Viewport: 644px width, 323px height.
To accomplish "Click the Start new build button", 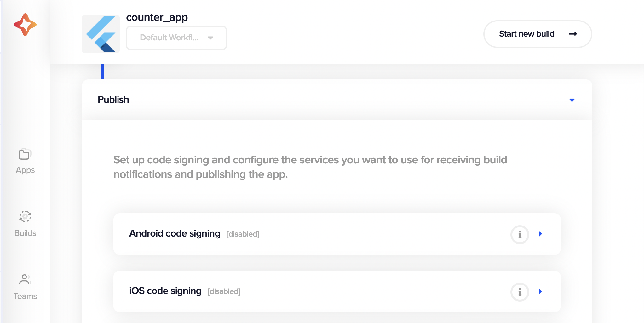I will click(x=538, y=34).
